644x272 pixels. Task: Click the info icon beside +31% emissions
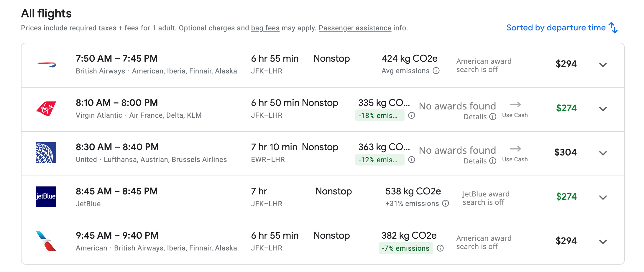[x=445, y=204]
